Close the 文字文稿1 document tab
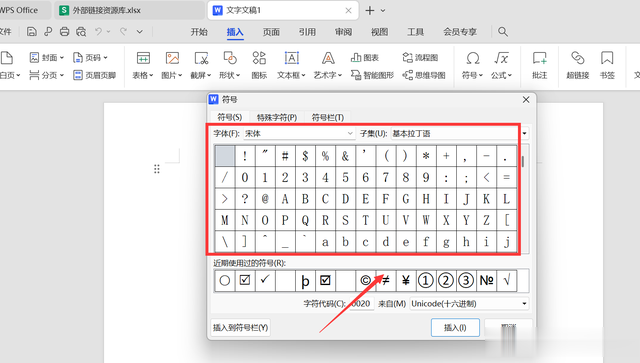This screenshot has height=363, width=640. click(348, 11)
